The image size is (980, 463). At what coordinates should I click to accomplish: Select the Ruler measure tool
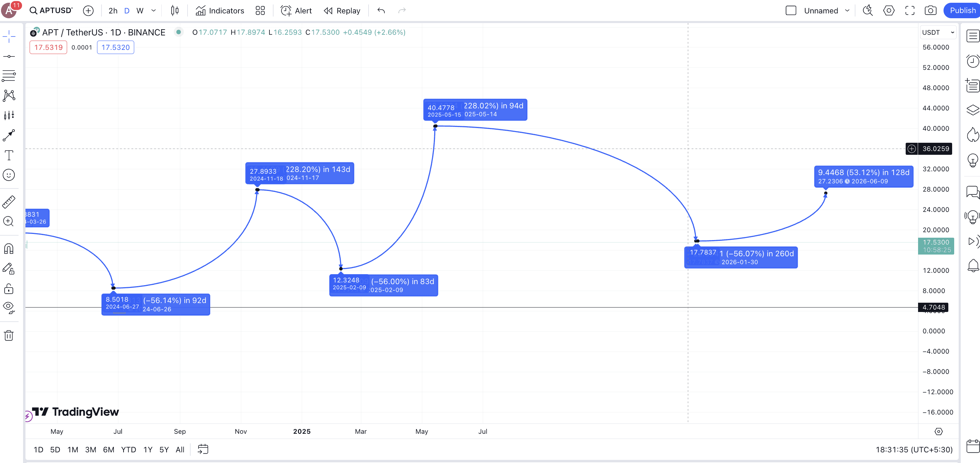pyautogui.click(x=9, y=202)
